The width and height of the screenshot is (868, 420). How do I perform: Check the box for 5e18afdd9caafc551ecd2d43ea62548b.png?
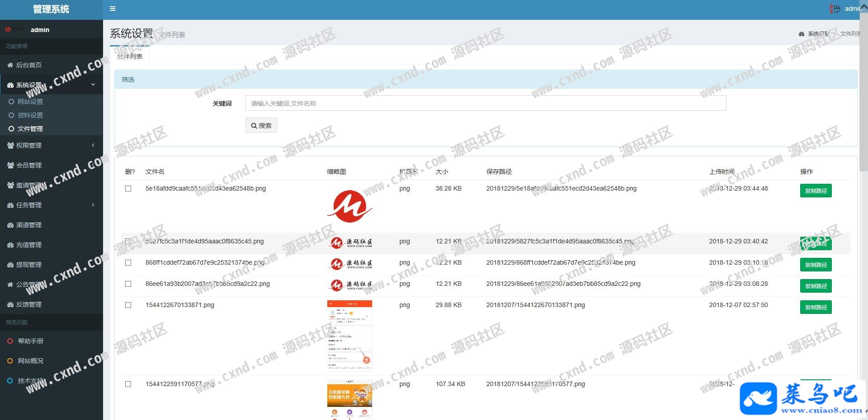pyautogui.click(x=128, y=189)
